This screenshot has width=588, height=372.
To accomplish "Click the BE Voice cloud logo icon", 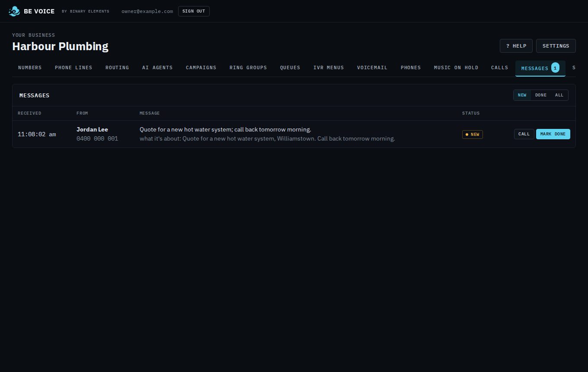I will [14, 11].
